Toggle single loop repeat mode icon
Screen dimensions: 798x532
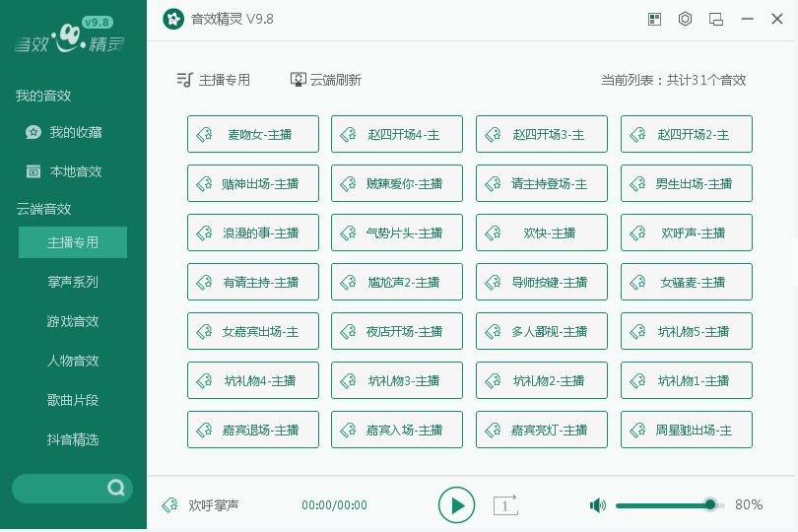(x=505, y=505)
